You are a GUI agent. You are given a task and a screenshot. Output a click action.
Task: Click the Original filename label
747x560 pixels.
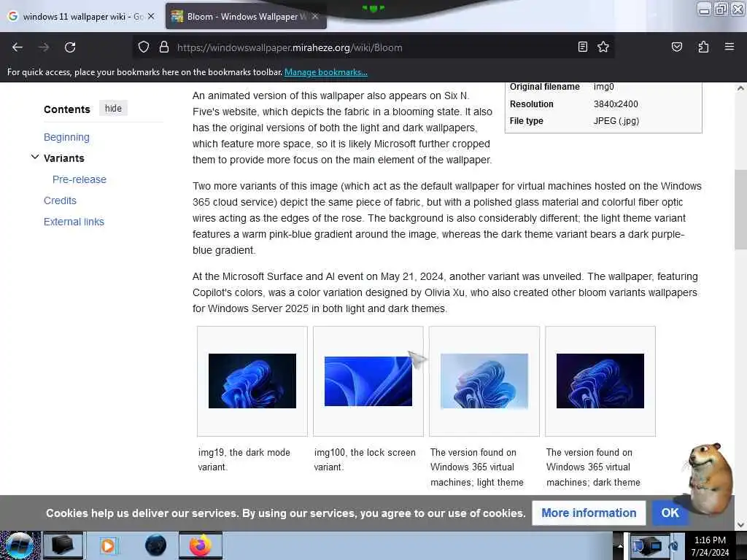click(x=544, y=87)
